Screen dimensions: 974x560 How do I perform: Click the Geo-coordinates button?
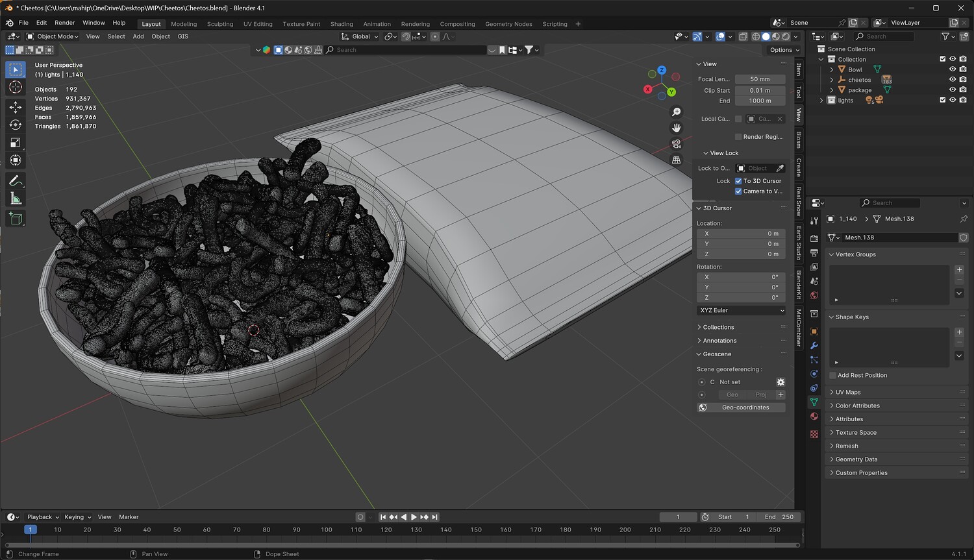pyautogui.click(x=745, y=408)
